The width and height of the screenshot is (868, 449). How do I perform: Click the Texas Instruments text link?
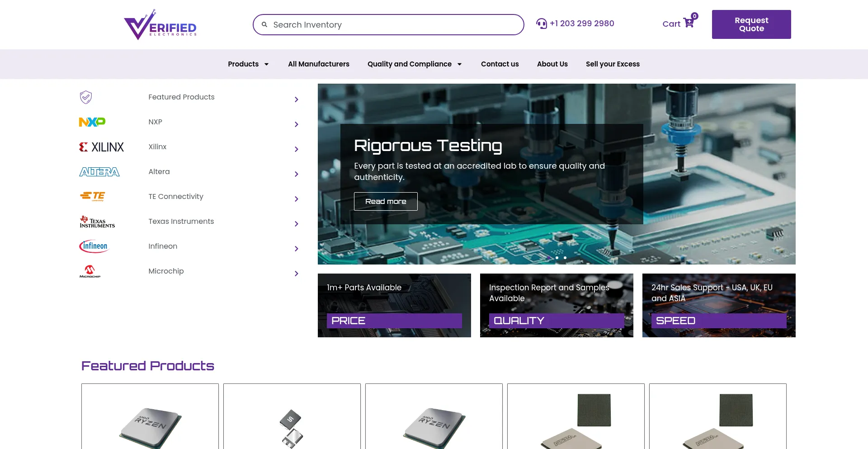(x=181, y=222)
